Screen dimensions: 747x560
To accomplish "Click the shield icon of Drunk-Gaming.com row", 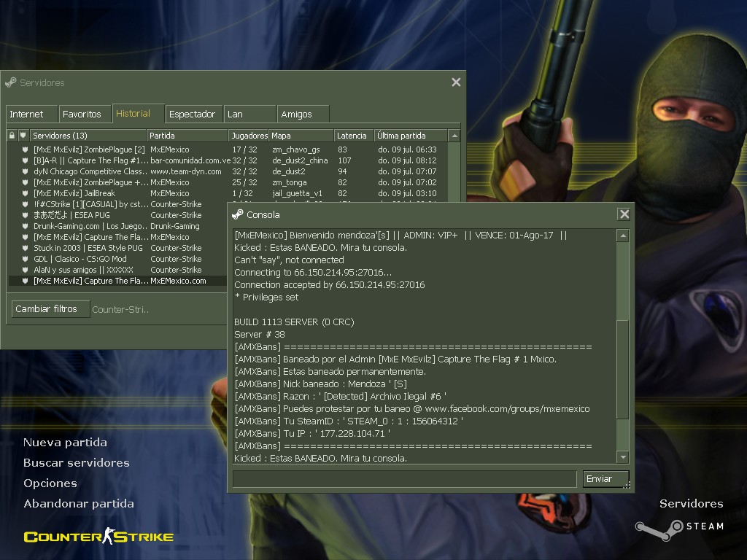I will pyautogui.click(x=25, y=226).
